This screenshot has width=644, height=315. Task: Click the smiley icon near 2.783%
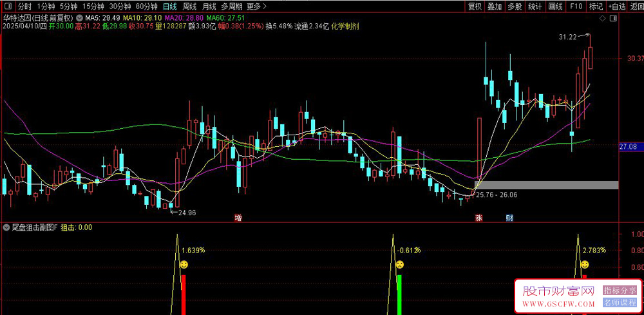585,264
